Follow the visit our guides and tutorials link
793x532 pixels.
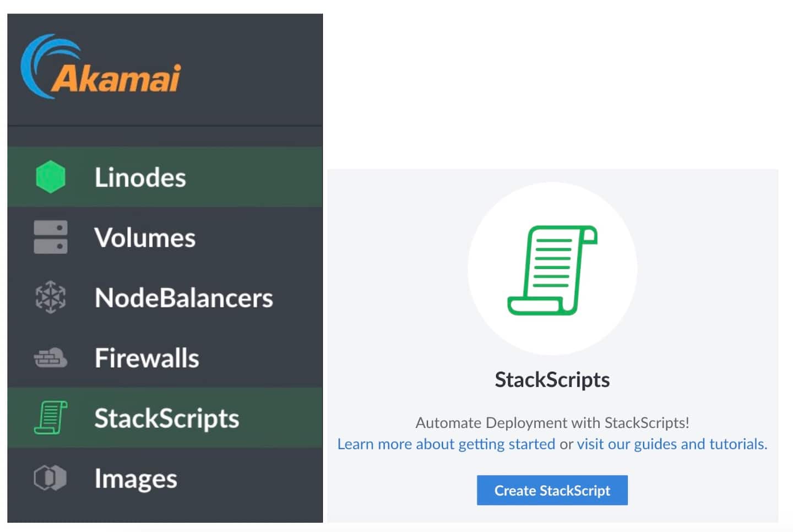[671, 444]
